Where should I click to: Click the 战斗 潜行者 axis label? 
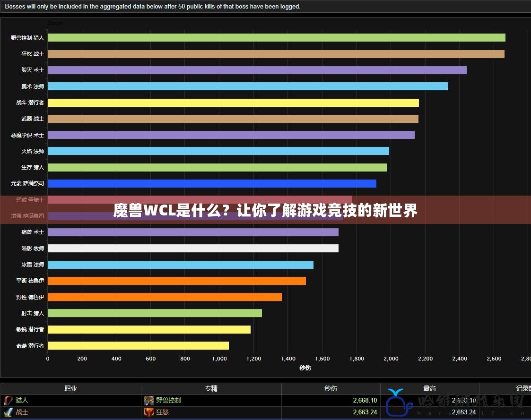30,103
